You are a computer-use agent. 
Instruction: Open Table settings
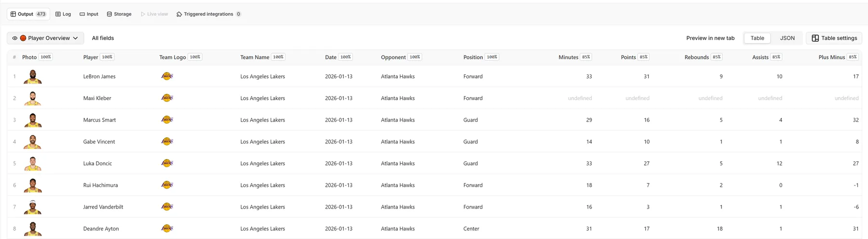point(834,38)
